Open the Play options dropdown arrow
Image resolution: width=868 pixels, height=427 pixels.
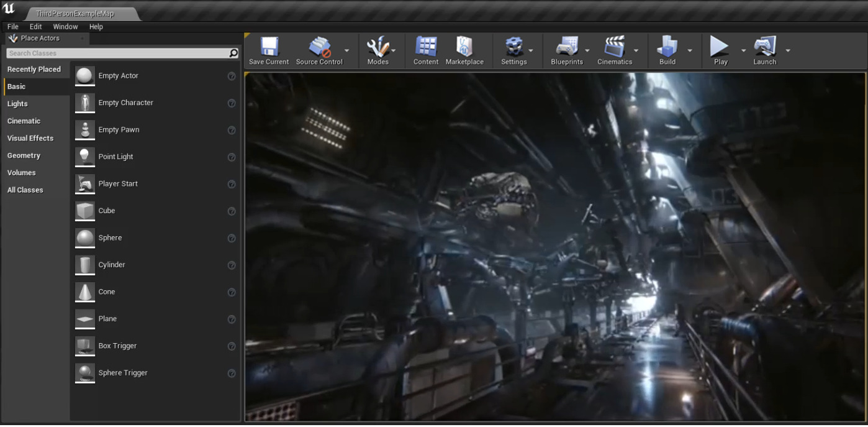tap(743, 51)
